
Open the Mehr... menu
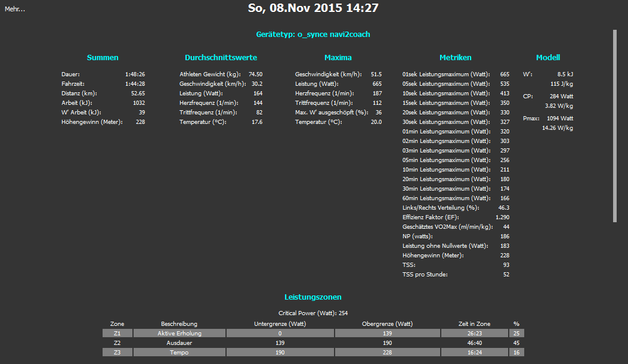point(15,9)
